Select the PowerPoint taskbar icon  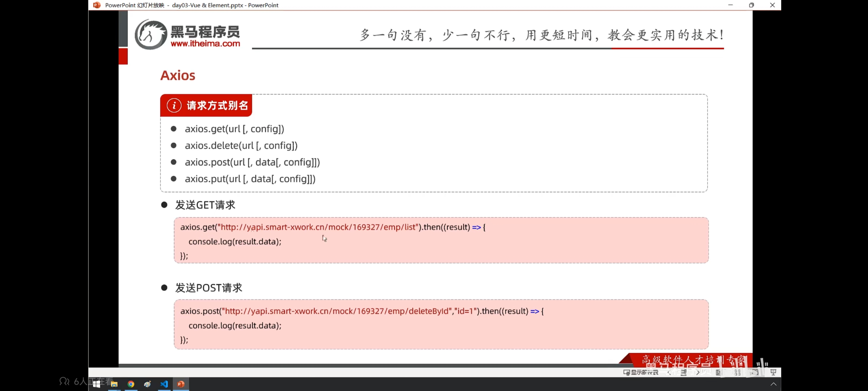click(x=181, y=384)
